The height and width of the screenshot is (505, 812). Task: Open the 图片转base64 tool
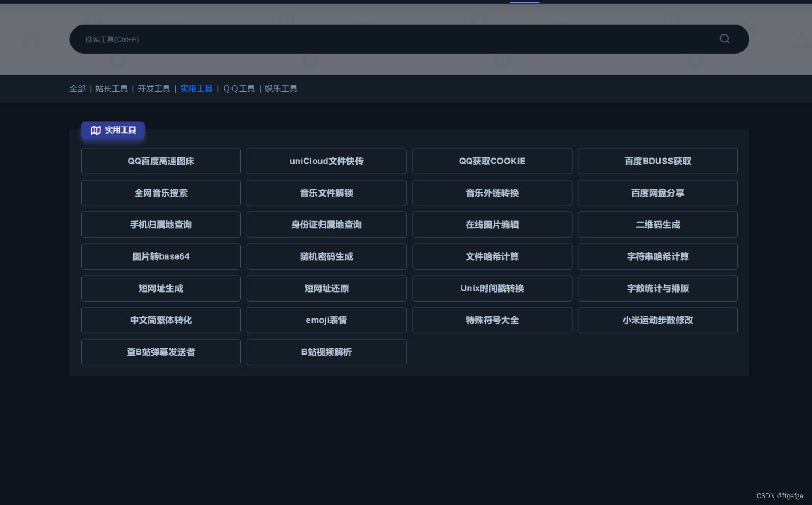coord(161,256)
